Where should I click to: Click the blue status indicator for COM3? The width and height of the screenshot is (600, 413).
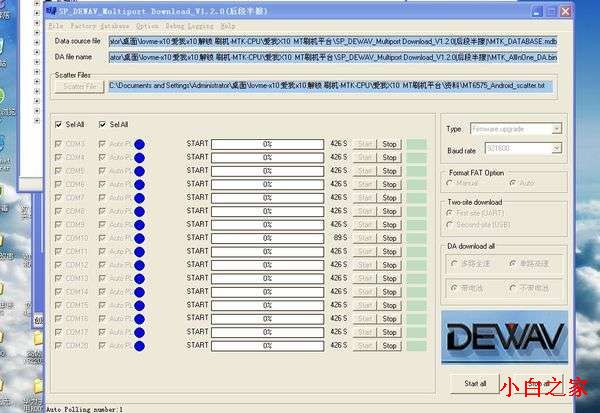coord(139,144)
